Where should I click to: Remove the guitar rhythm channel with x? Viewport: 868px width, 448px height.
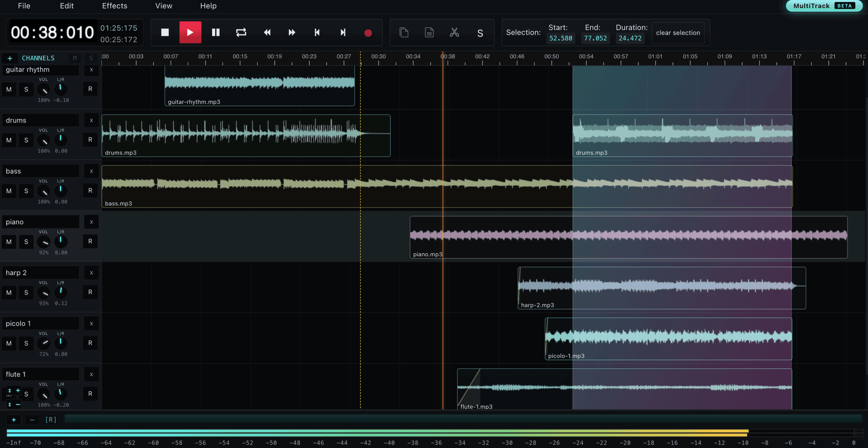coord(91,70)
